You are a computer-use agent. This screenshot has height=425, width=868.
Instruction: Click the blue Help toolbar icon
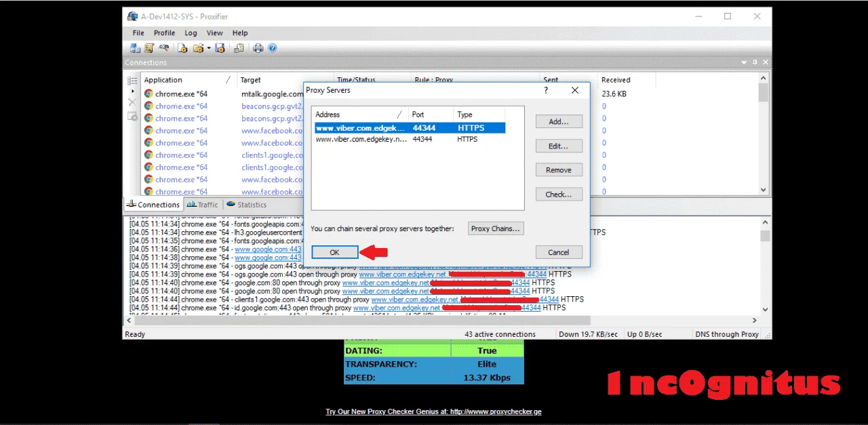coord(273,48)
